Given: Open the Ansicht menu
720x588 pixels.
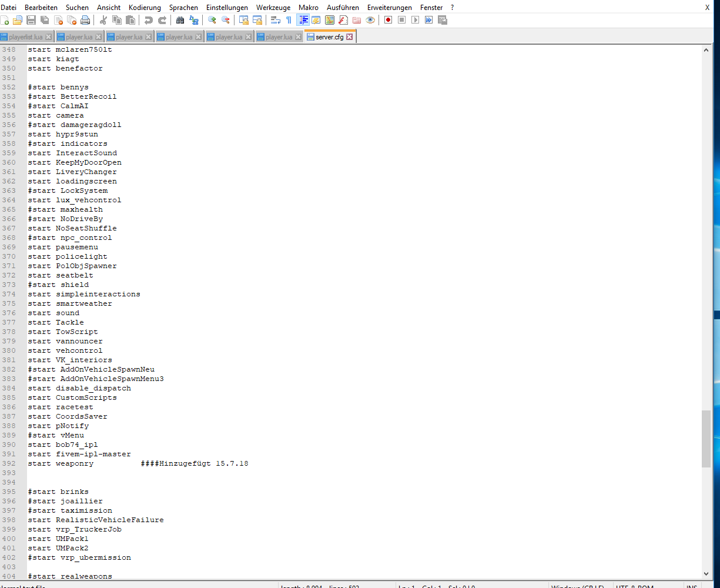Looking at the screenshot, I should point(109,8).
